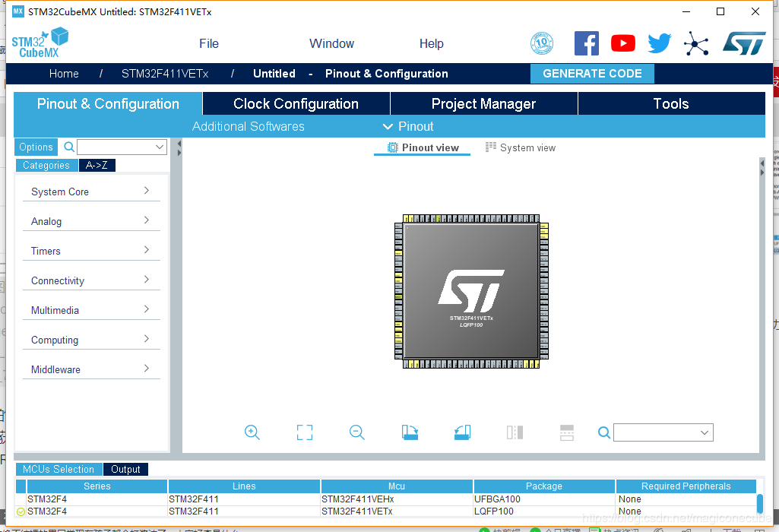Viewport: 779px width, 532px height.
Task: Click the left-pointing arrow on the categories panel divider
Action: tap(179, 144)
